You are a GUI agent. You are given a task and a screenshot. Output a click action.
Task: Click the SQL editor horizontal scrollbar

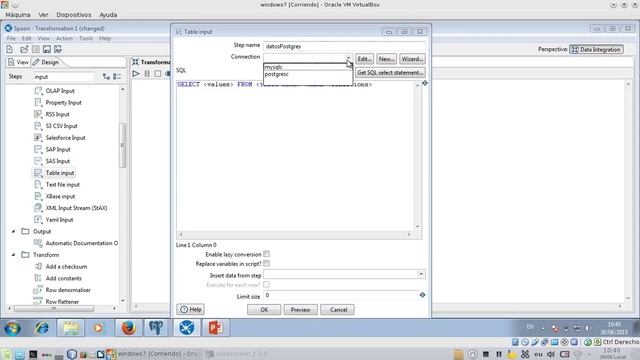pyautogui.click(x=295, y=235)
